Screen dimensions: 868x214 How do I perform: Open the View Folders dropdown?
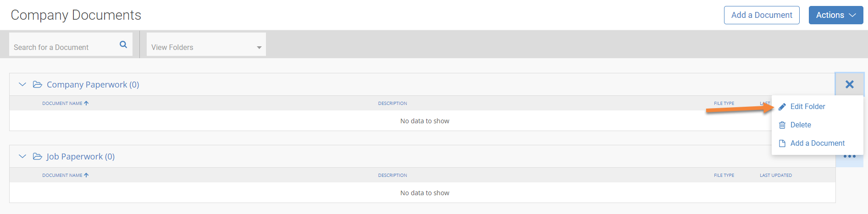coord(206,47)
